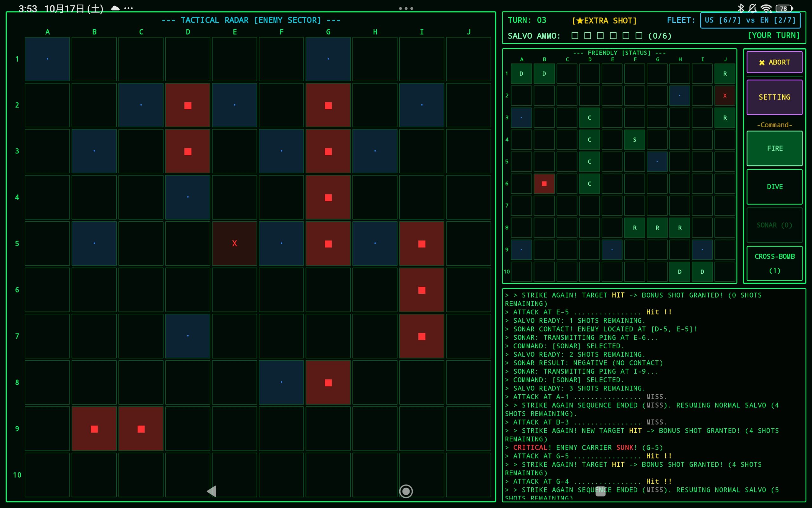Tap the first SALVO AMMO box
Viewport: 812px width, 508px height.
575,36
